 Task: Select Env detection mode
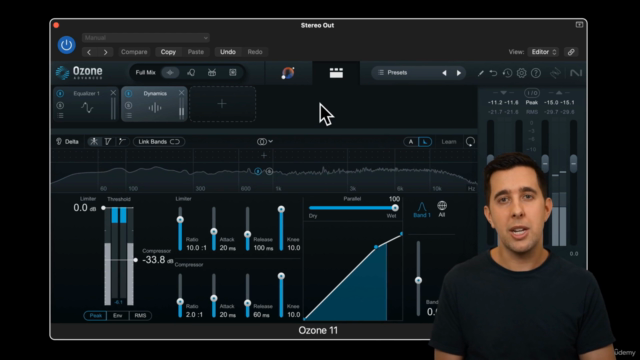click(118, 316)
